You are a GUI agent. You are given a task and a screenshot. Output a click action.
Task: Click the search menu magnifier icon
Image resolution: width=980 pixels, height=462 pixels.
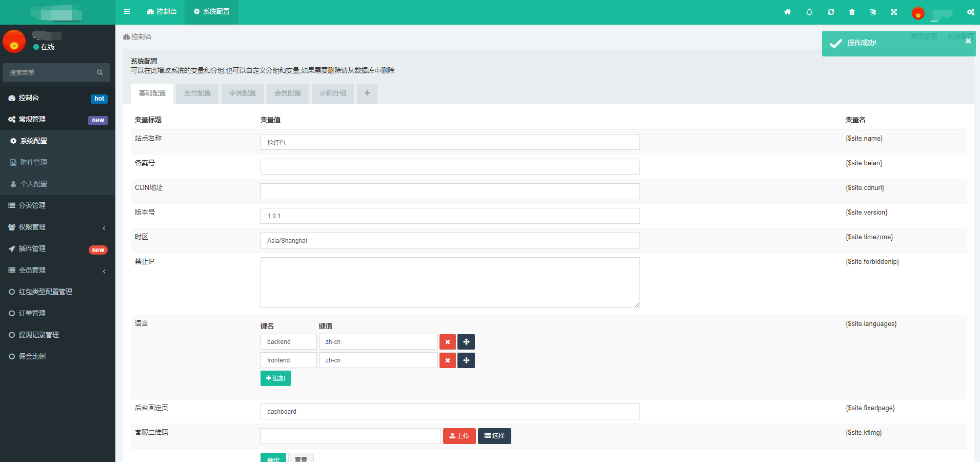100,73
